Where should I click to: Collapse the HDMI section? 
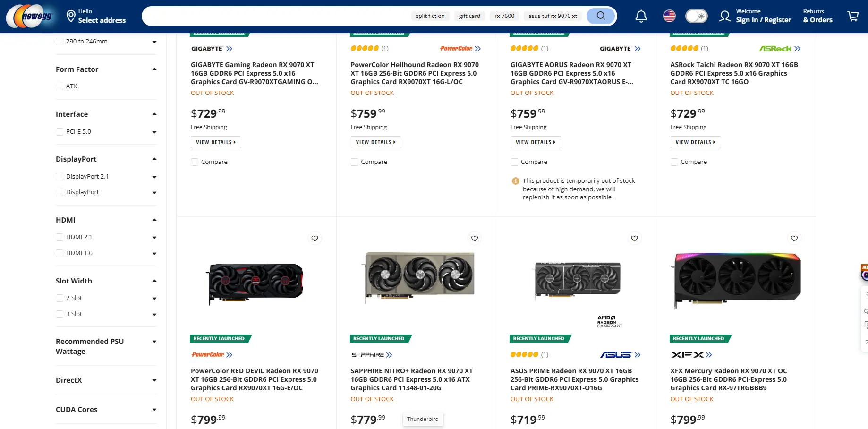point(154,220)
